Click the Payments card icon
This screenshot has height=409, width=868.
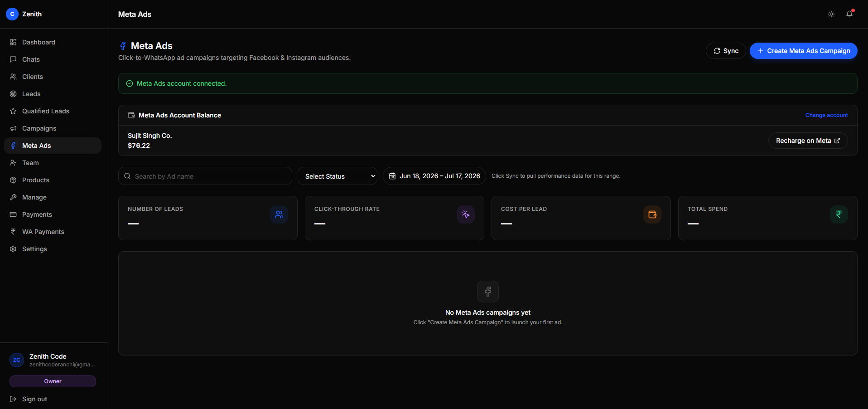pyautogui.click(x=13, y=214)
